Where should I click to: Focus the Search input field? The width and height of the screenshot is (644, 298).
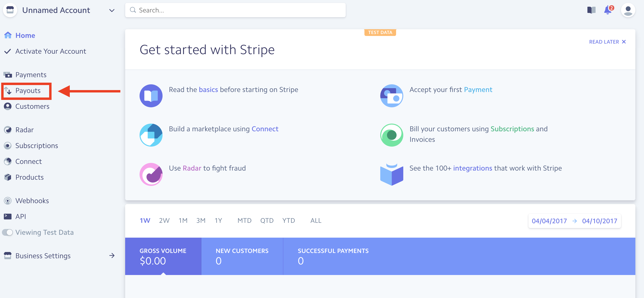coord(235,10)
